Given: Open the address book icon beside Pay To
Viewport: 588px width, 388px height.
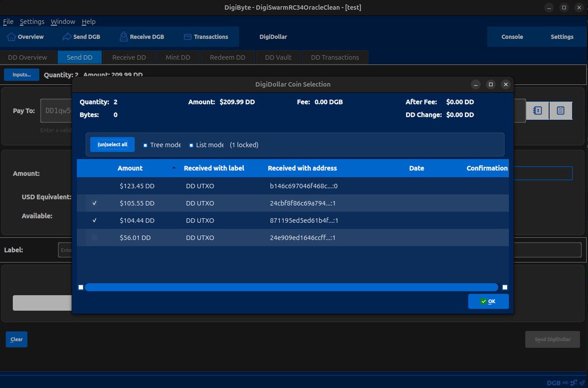Looking at the screenshot, I should tap(538, 111).
